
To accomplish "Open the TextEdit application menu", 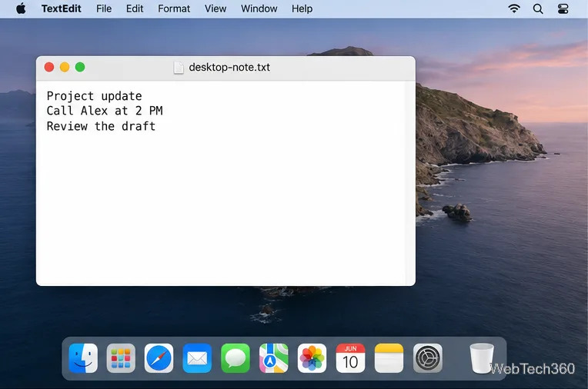I will [61, 8].
